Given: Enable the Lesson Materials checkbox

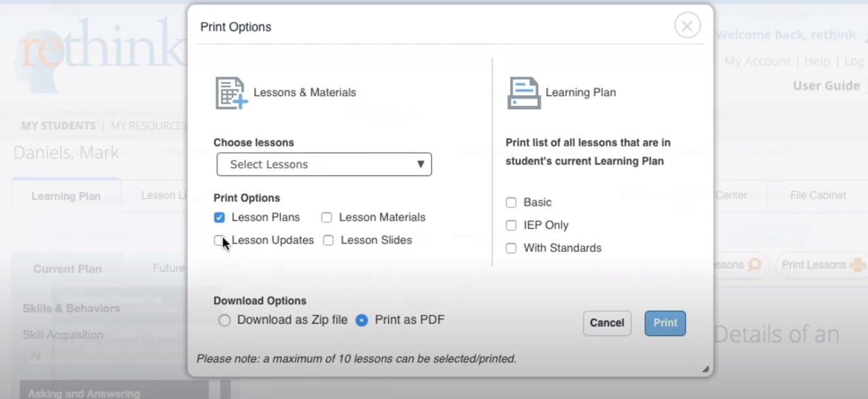Looking at the screenshot, I should point(327,217).
